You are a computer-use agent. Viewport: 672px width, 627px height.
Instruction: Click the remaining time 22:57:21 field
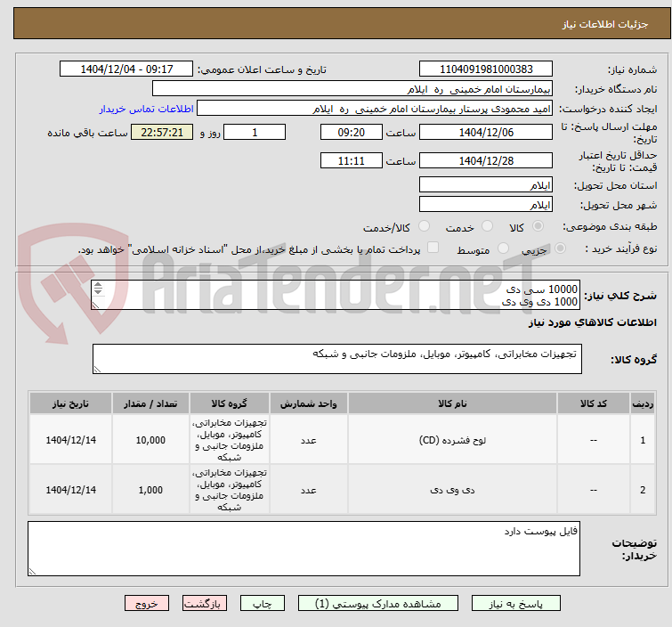[162, 132]
